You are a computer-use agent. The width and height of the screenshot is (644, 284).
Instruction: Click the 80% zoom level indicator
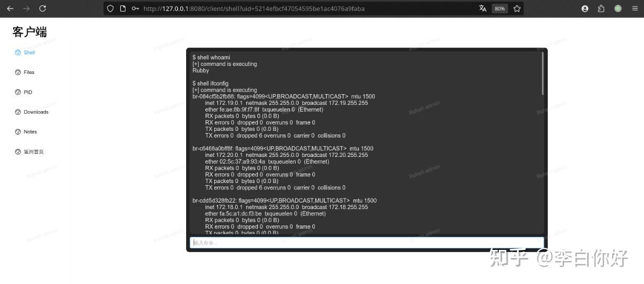click(x=499, y=9)
